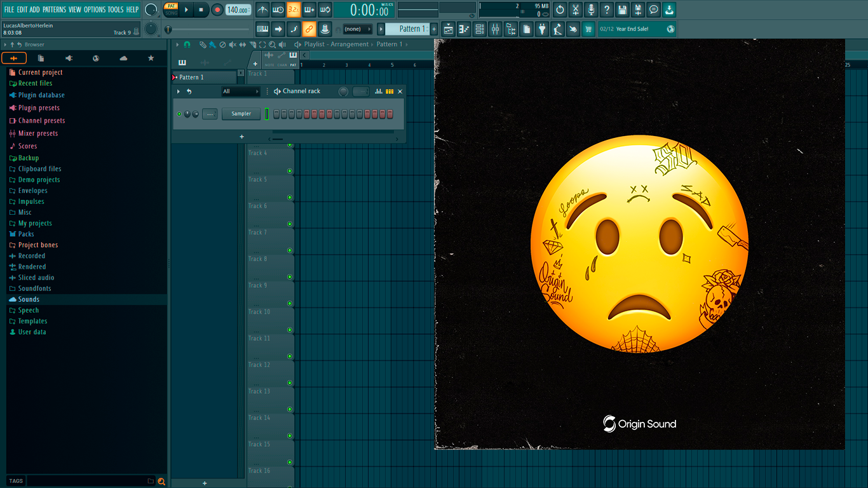Expand the playlist menu arrow
Image resolution: width=868 pixels, height=488 pixels.
click(x=178, y=44)
